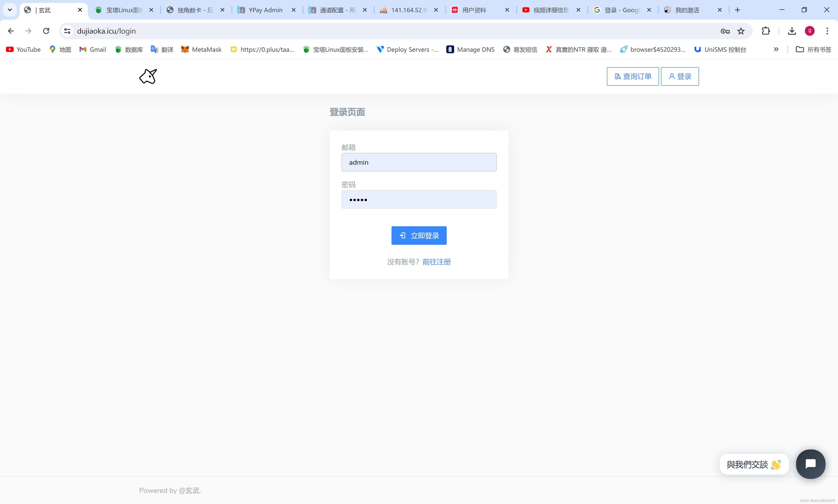Open the 查询订单 order query button
Viewport: 838px width, 504px height.
[x=632, y=76]
